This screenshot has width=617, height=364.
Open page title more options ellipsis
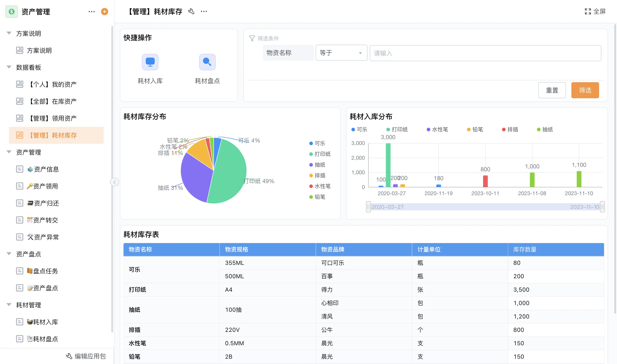pos(204,12)
